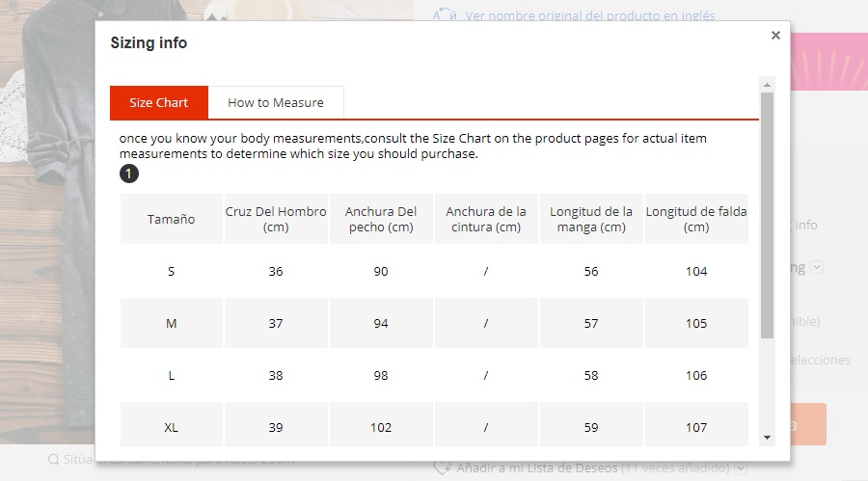Select the Size Chart tab
The image size is (868, 481).
click(159, 103)
